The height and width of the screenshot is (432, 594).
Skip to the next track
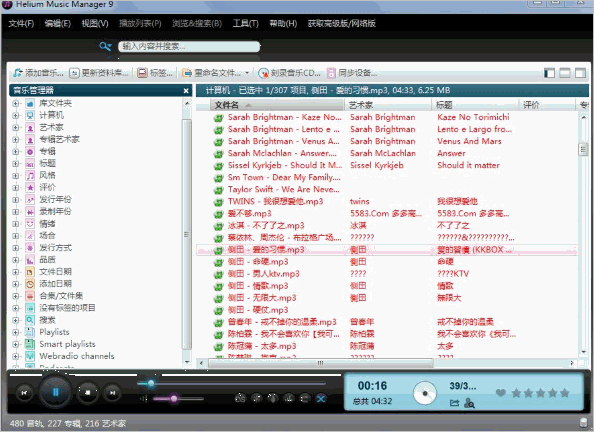113,393
